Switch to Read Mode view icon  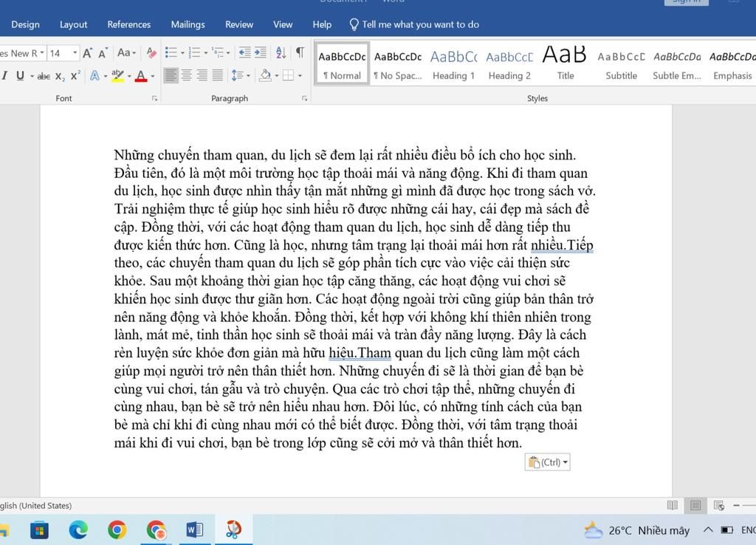click(672, 505)
